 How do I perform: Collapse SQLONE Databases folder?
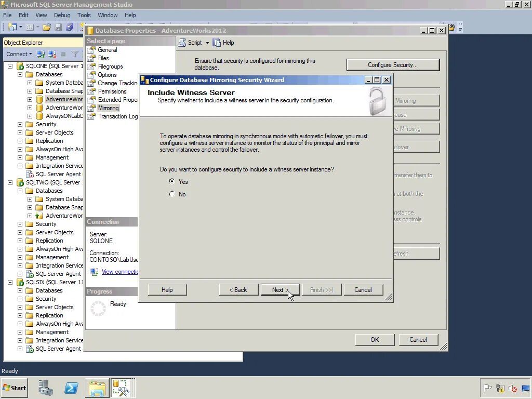20,74
